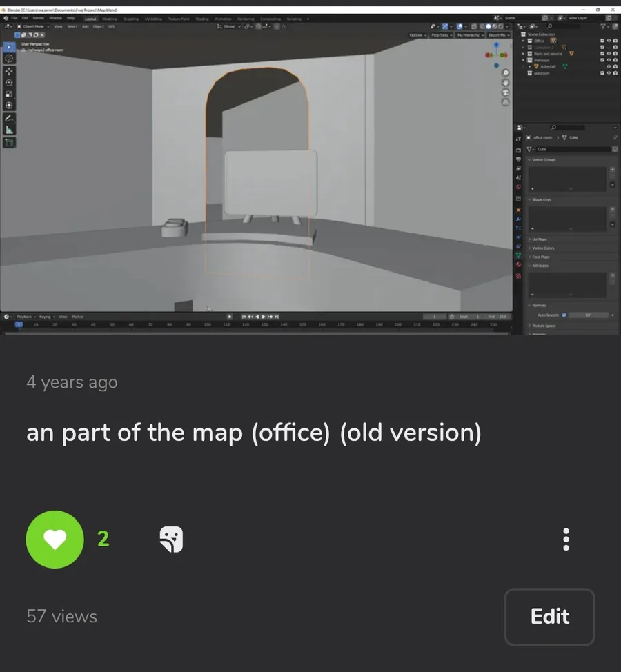This screenshot has width=621, height=672.
Task: Open the Blender File menu
Action: (14, 19)
